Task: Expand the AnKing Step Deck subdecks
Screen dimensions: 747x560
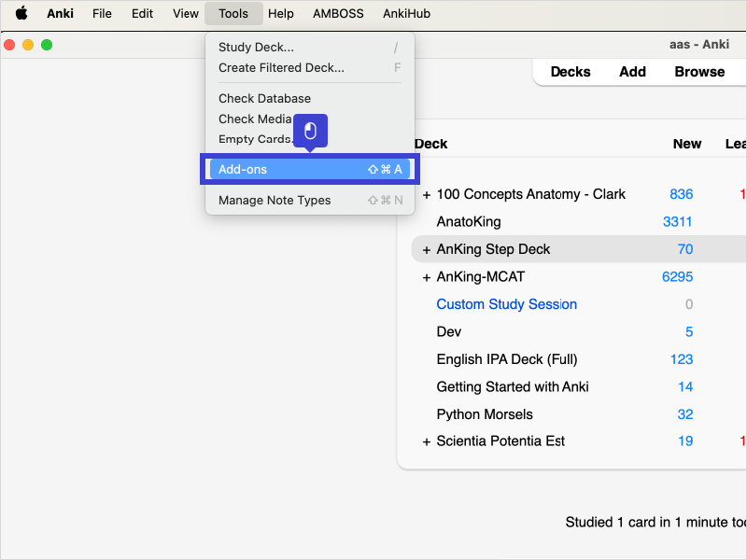Action: coord(427,250)
